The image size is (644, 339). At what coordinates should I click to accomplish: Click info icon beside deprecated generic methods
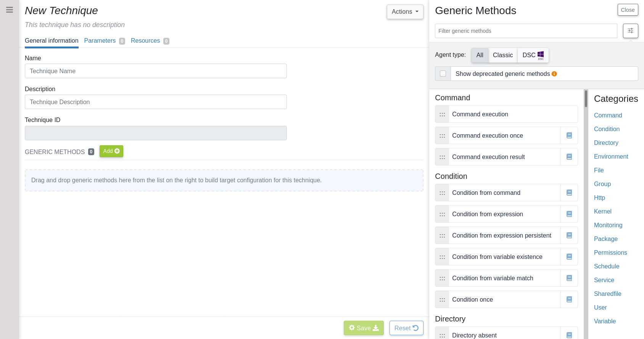[554, 74]
